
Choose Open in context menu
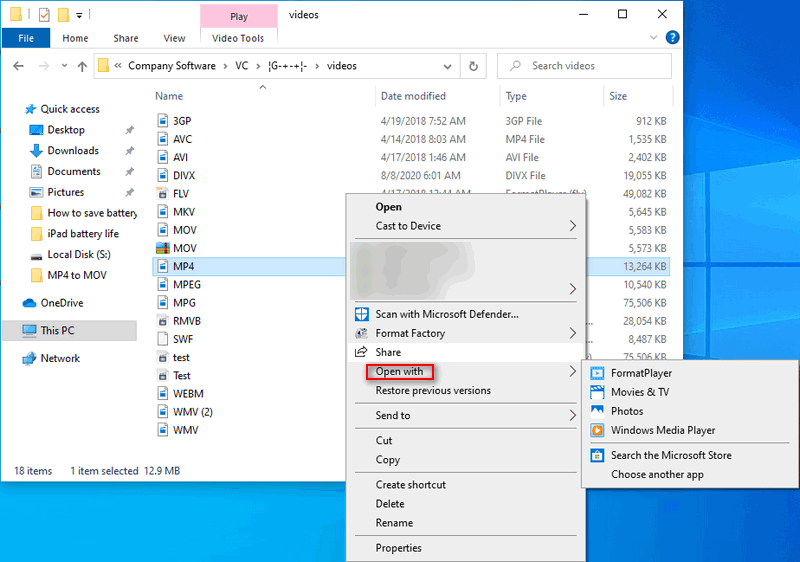point(388,207)
